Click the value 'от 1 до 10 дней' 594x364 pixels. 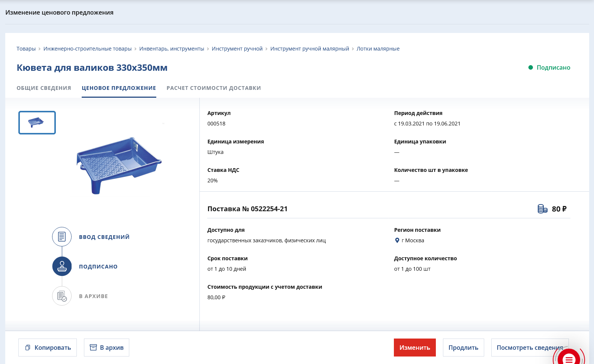[x=227, y=269]
